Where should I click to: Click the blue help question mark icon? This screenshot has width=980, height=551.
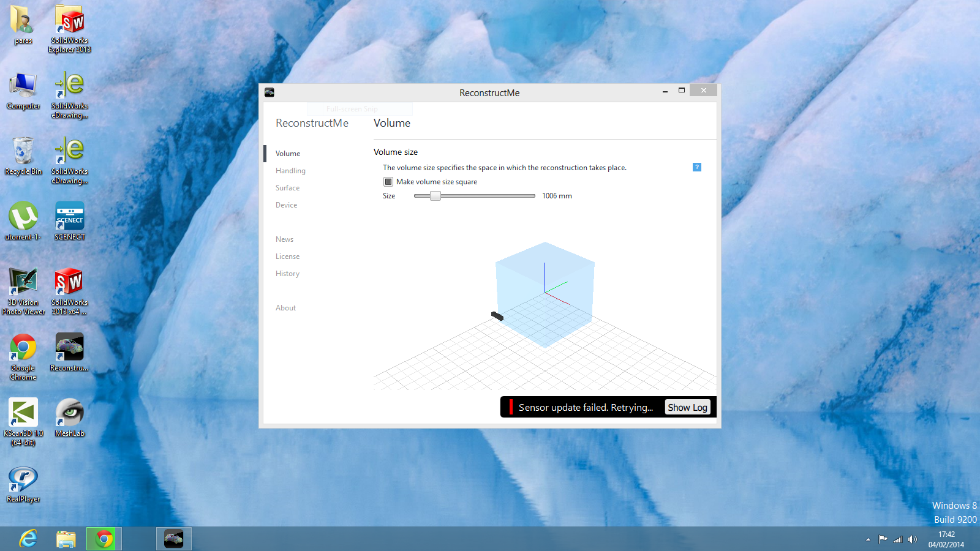[x=696, y=167]
